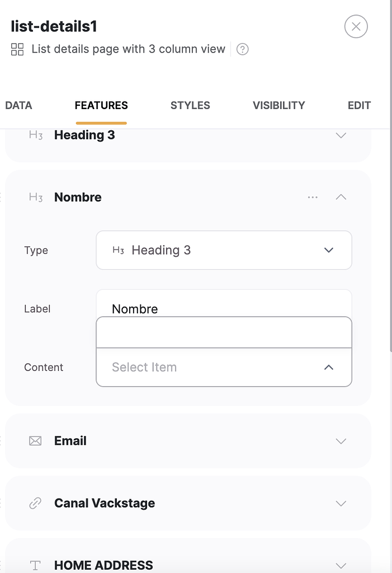Expand the HOME ADDRESS section

pos(341,565)
